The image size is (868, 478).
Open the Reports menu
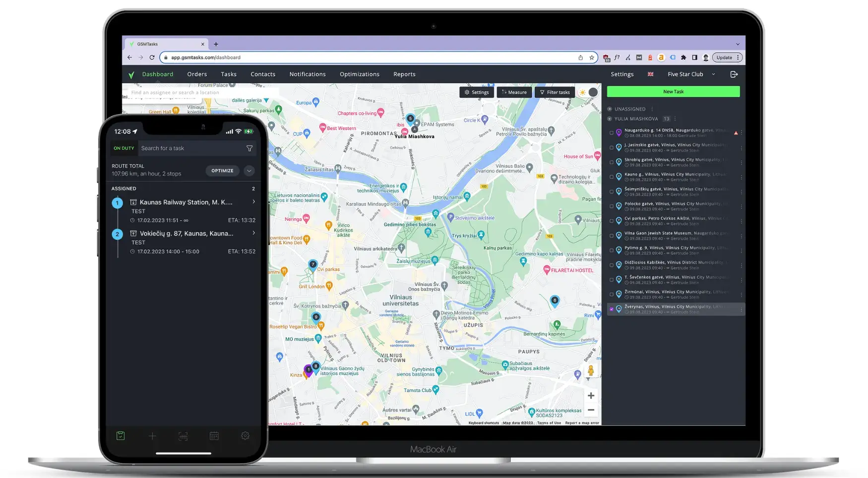pyautogui.click(x=404, y=74)
